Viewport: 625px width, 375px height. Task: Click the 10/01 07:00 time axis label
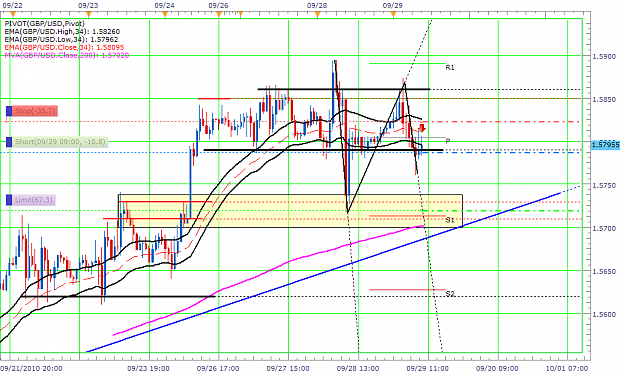pos(567,368)
